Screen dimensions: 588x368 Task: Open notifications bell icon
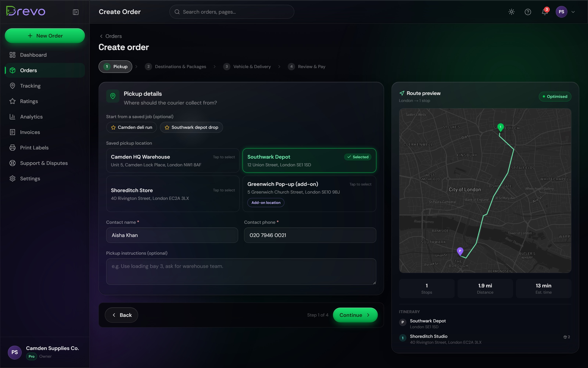[x=544, y=12]
